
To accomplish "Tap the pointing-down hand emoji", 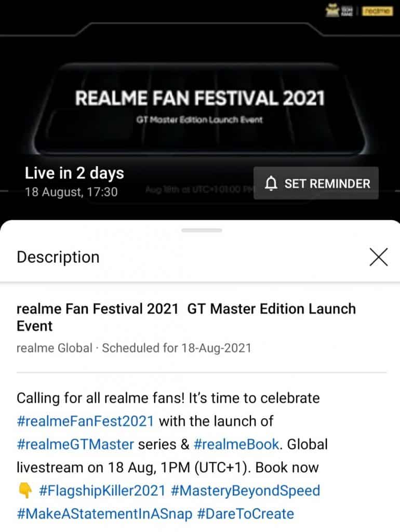I will (x=25, y=490).
